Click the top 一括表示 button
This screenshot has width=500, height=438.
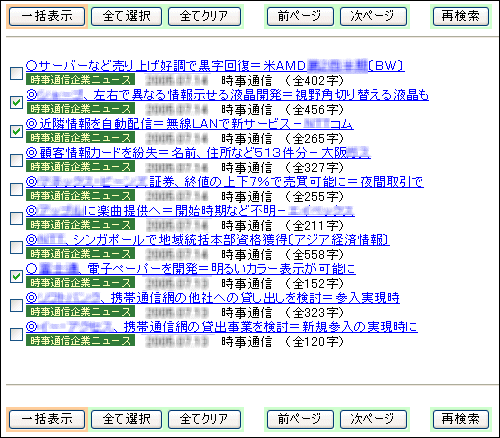[47, 16]
